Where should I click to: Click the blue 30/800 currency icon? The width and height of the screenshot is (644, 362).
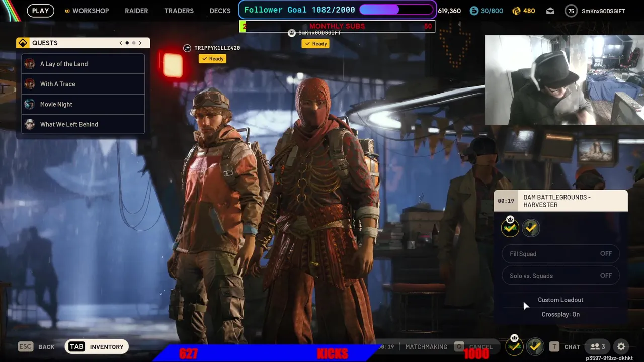[474, 11]
